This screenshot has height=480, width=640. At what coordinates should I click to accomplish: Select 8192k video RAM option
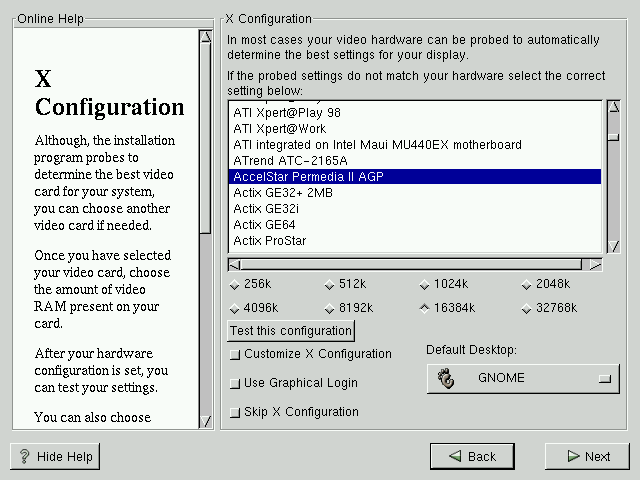(328, 308)
